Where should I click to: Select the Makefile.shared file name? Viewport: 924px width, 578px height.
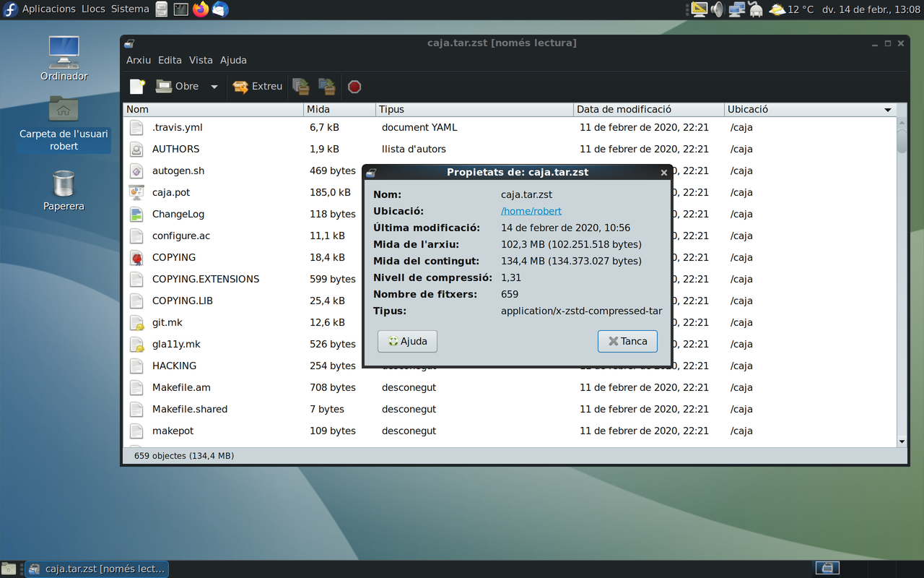pos(190,409)
